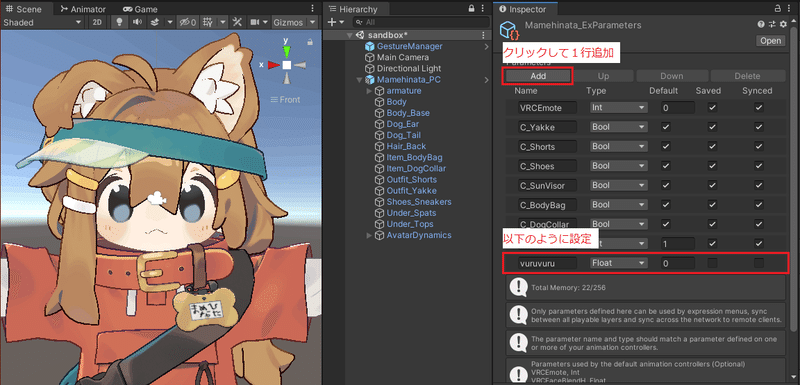Toggle C_Shorts Saved checkbox
The height and width of the screenshot is (385, 800).
click(x=713, y=146)
